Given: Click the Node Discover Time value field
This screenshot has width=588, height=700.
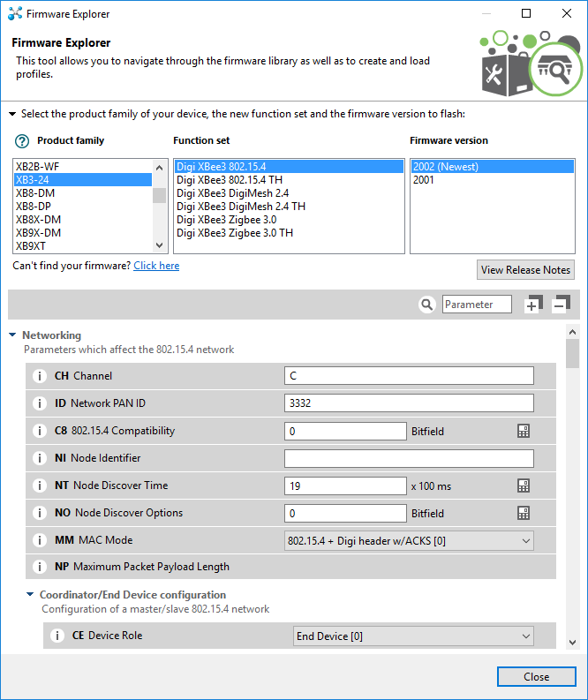Looking at the screenshot, I should [345, 485].
